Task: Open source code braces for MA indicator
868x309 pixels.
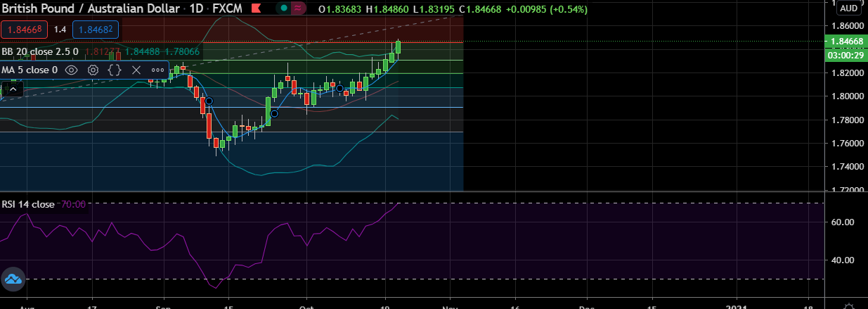Action: 115,70
